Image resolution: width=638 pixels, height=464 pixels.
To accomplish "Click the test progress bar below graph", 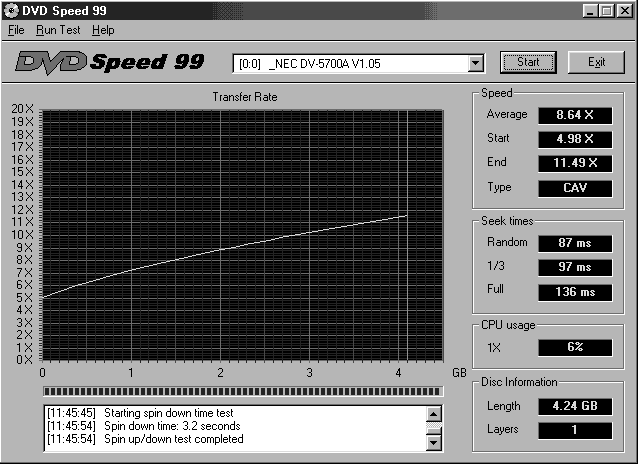I will pyautogui.click(x=241, y=391).
